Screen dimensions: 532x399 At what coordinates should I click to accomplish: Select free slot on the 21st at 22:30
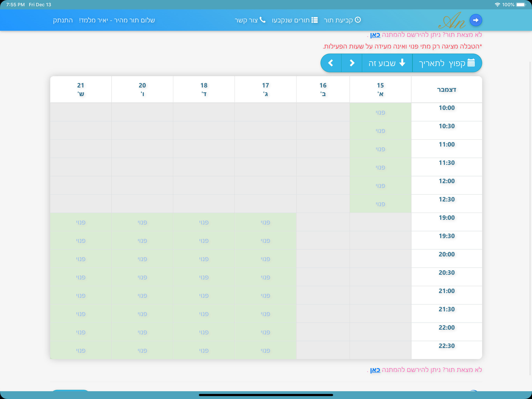click(81, 350)
